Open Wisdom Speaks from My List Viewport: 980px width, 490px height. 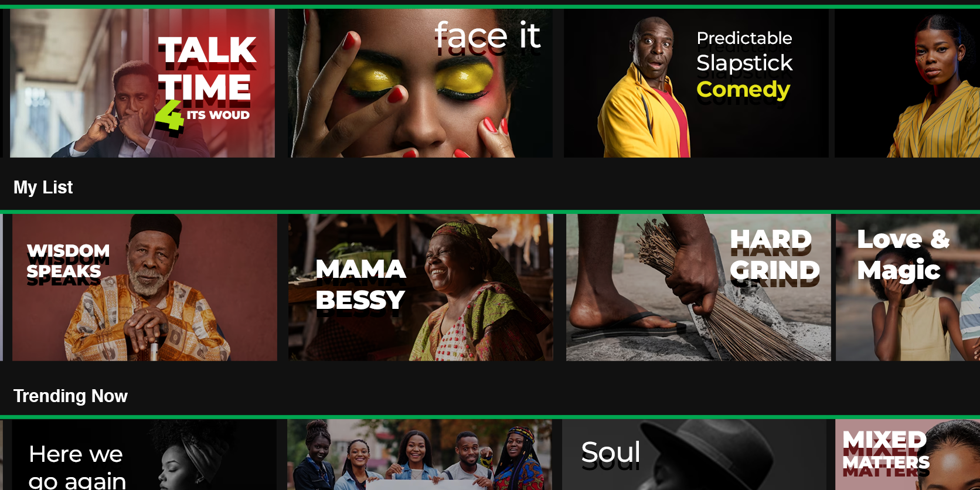coord(145,287)
